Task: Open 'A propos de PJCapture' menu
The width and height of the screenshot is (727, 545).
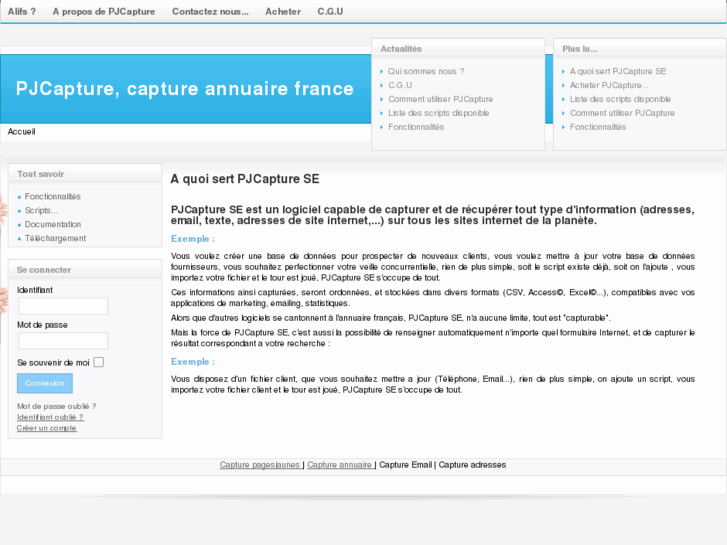Action: point(104,12)
